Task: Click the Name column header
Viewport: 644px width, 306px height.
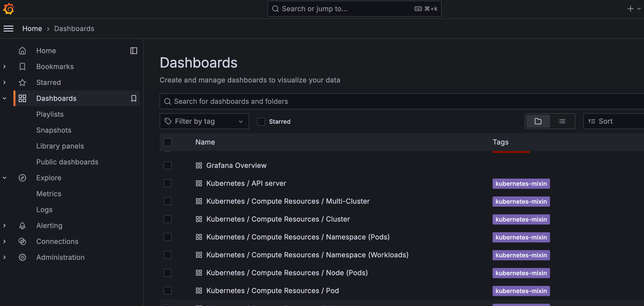Action: (x=205, y=142)
